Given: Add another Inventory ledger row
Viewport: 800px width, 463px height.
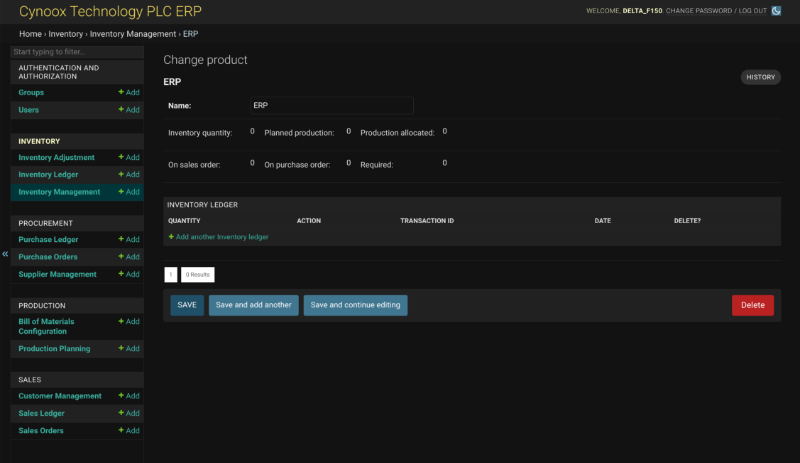Looking at the screenshot, I should click(x=218, y=237).
